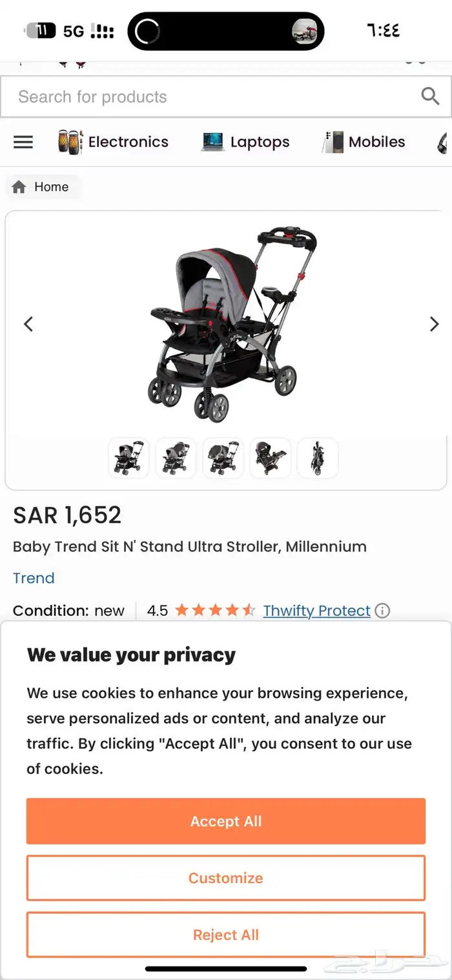452x980 pixels.
Task: Tap Thwifty Protect info icon
Action: click(x=382, y=611)
